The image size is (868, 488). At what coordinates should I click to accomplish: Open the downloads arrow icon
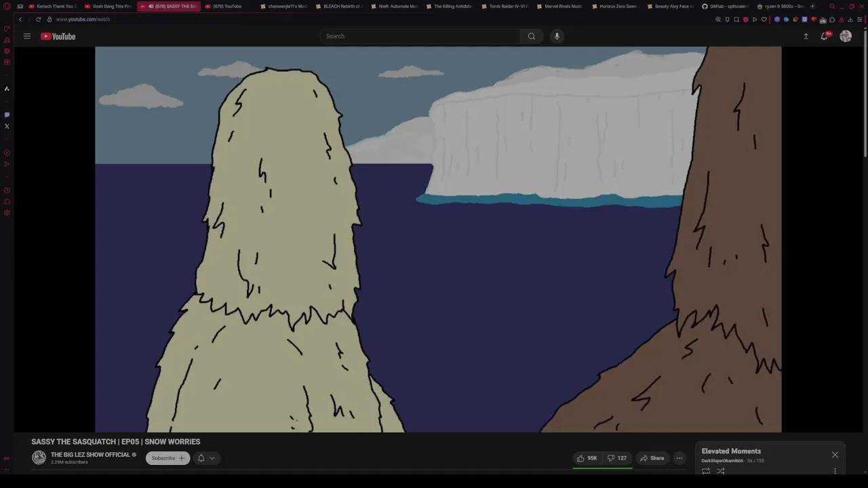850,20
